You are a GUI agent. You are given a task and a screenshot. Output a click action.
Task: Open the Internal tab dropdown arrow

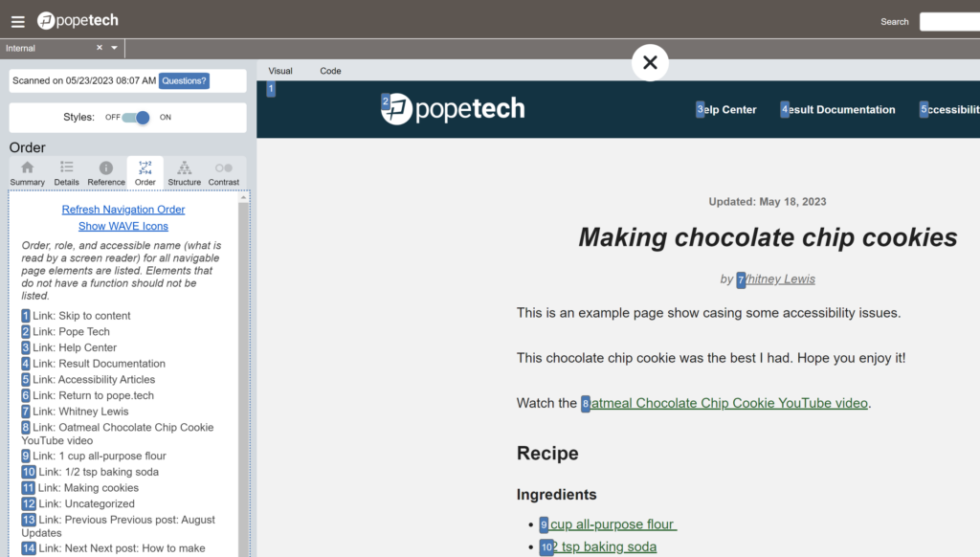pyautogui.click(x=115, y=48)
